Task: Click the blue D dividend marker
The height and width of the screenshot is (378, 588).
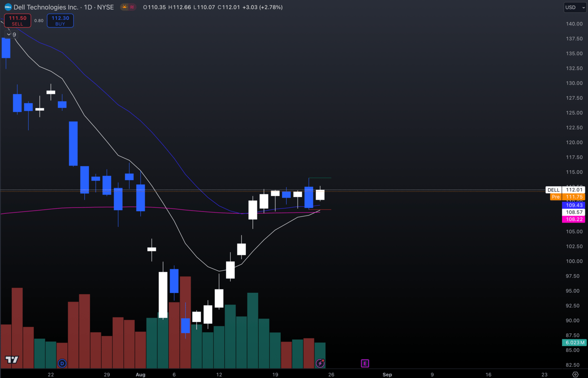Action: click(62, 363)
